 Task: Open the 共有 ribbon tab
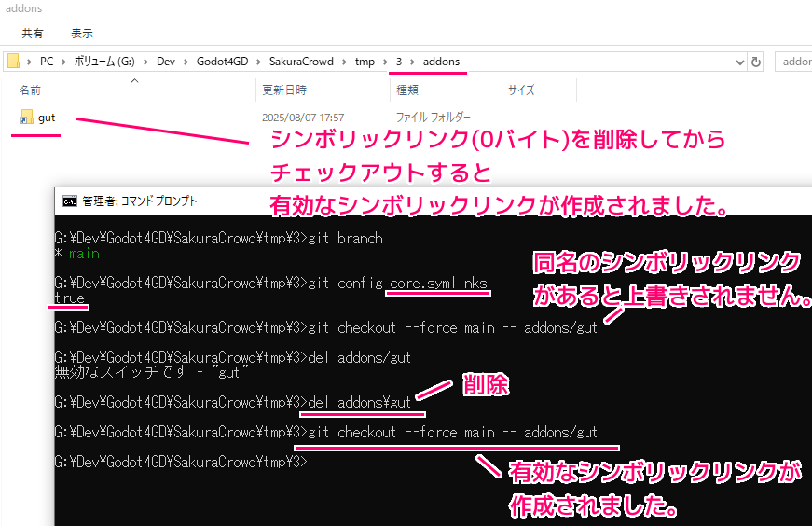[x=33, y=33]
